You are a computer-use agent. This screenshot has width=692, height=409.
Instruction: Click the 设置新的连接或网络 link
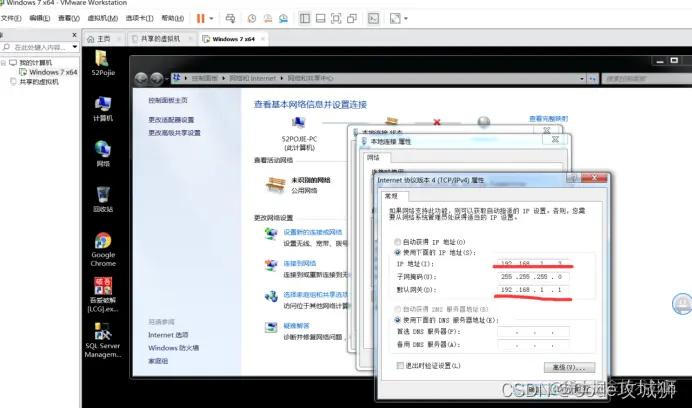312,232
